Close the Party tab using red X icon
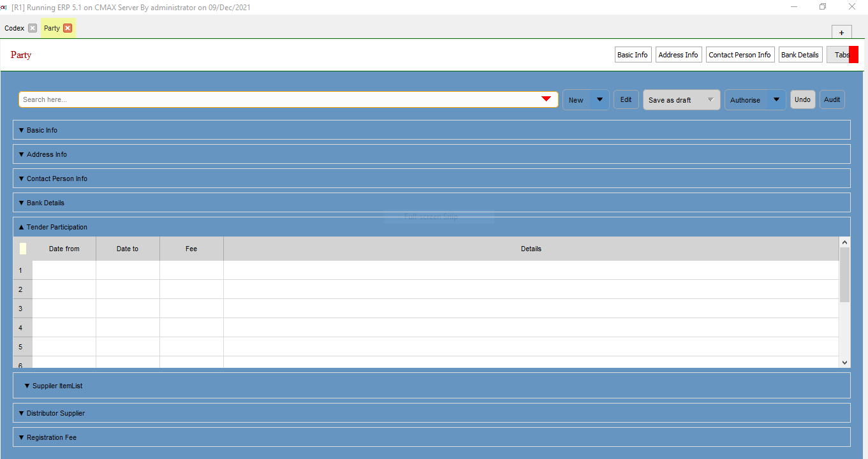868x459 pixels. tap(68, 28)
